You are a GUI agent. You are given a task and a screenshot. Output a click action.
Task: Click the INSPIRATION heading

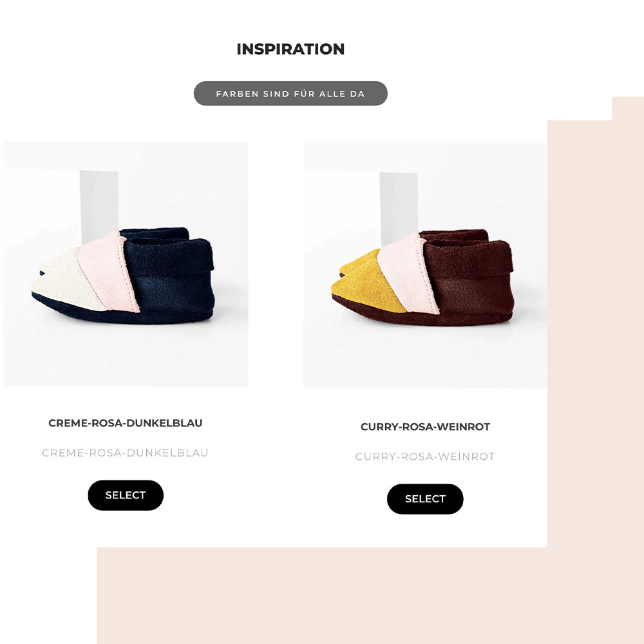(x=290, y=49)
